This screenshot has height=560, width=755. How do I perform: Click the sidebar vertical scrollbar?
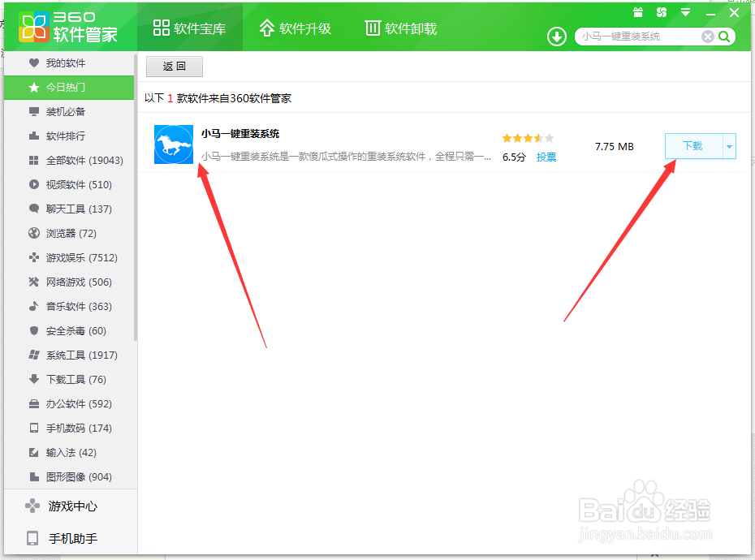[x=136, y=197]
